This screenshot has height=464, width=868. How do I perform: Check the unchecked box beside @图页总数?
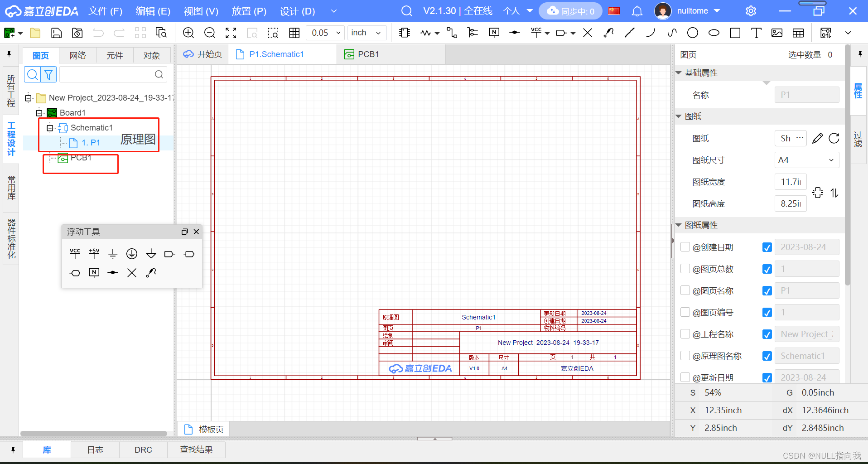685,268
